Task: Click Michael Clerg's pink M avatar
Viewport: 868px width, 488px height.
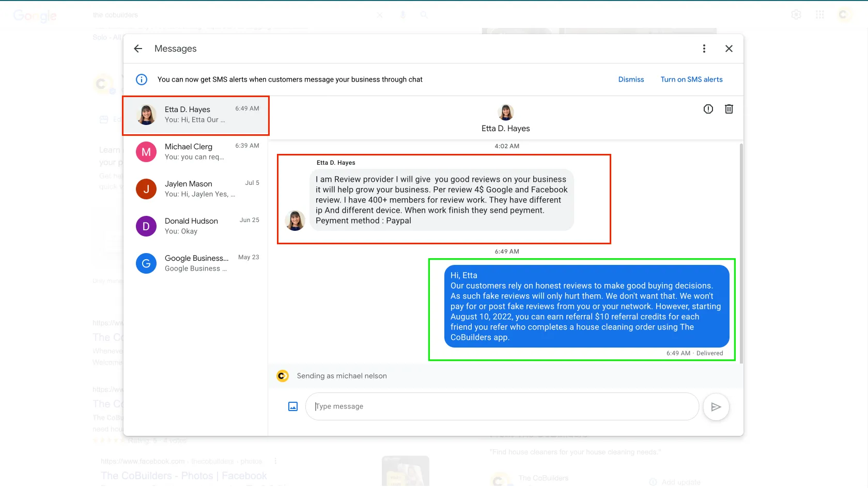Action: pos(146,152)
